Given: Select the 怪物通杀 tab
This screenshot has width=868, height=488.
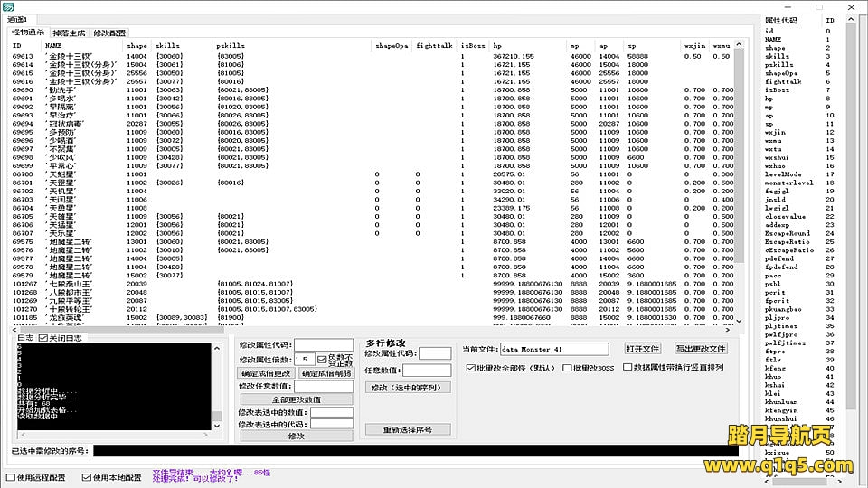Looking at the screenshot, I should pyautogui.click(x=28, y=32).
